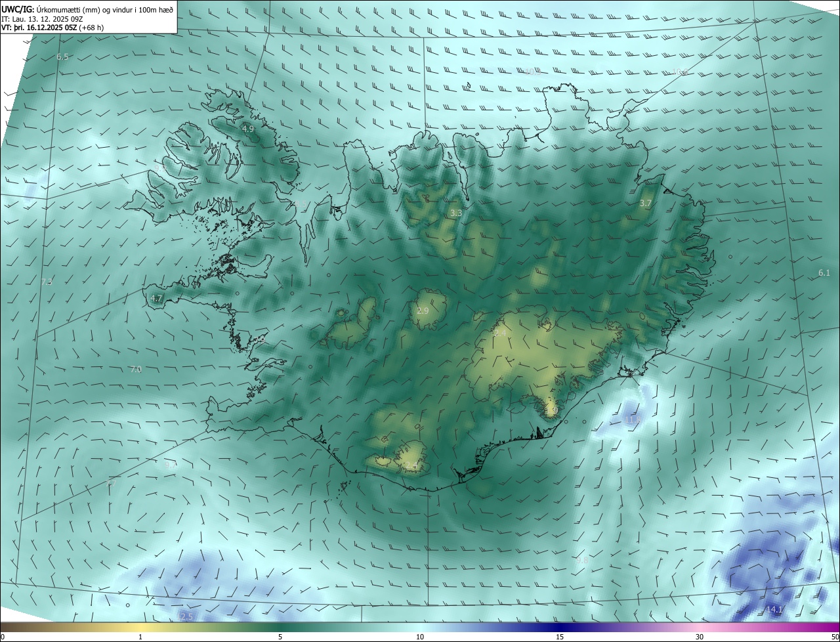Click the "4.9" value label on the map
This screenshot has width=840, height=642.
pos(247,129)
